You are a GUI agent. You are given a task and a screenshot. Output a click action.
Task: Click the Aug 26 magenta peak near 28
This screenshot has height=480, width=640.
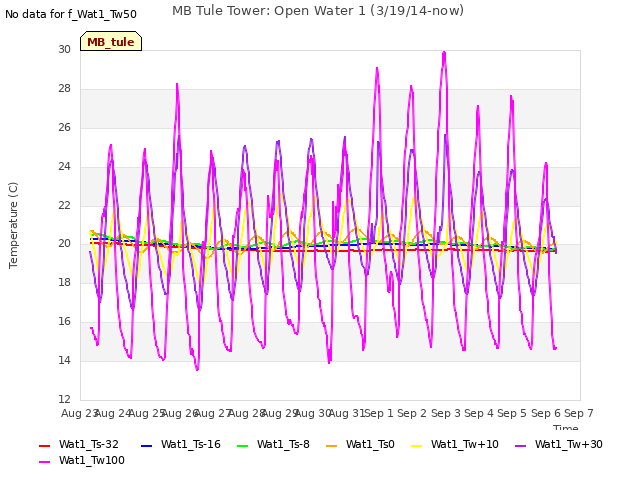pos(177,84)
